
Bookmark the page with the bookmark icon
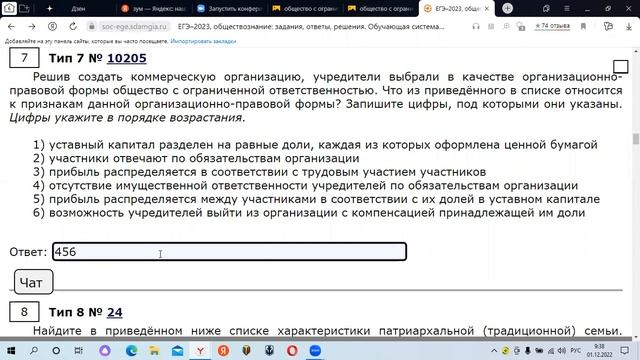(583, 27)
